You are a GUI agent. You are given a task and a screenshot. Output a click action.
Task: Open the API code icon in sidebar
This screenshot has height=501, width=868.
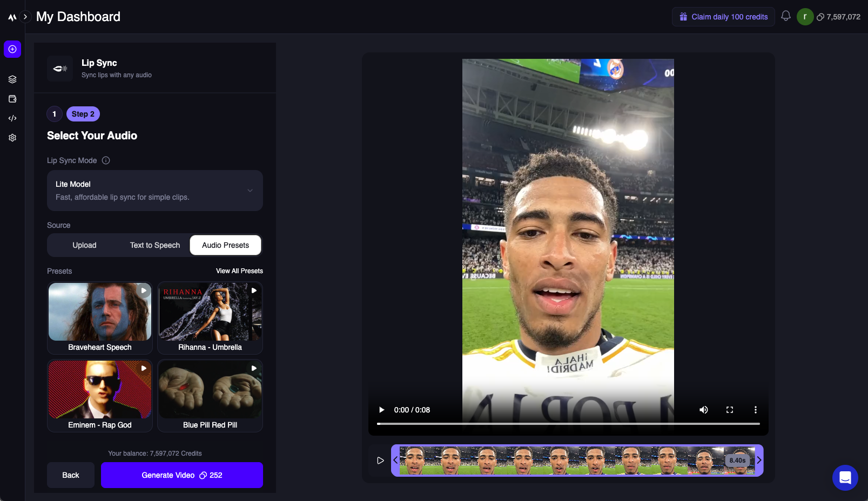pos(12,118)
